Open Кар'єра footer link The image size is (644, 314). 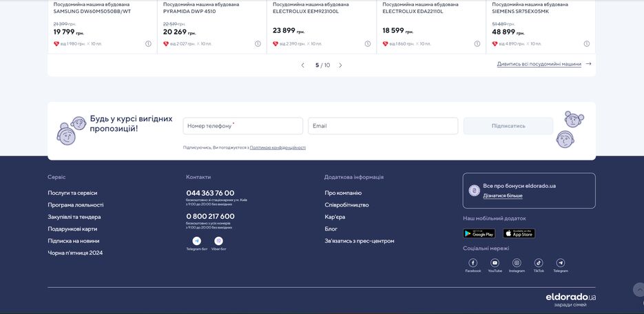pyautogui.click(x=335, y=217)
